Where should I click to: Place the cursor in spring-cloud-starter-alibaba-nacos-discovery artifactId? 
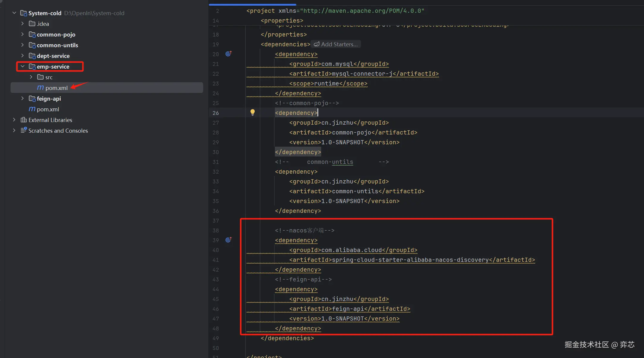pos(410,260)
